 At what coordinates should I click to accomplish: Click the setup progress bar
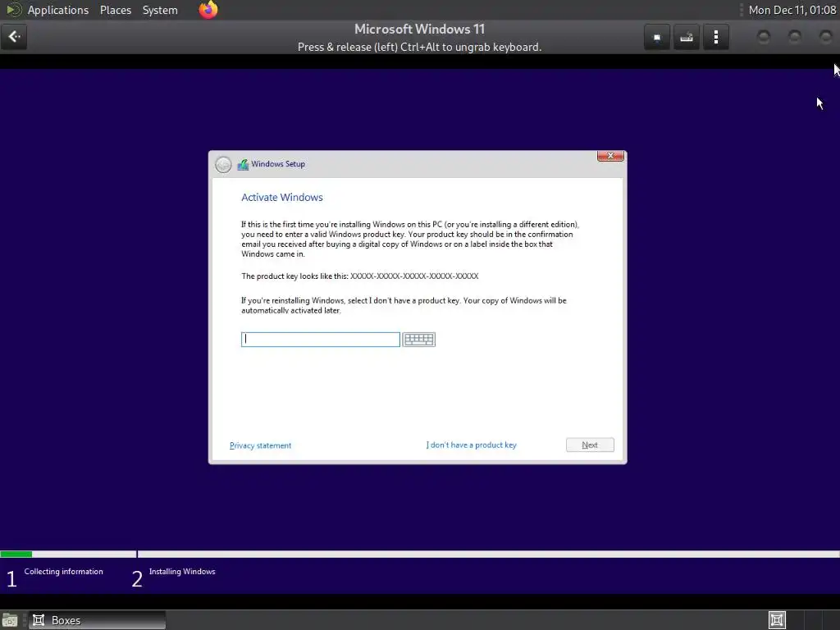[420, 554]
